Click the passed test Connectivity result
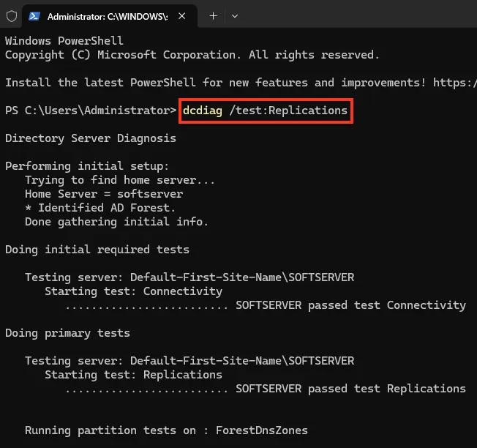 [350, 305]
